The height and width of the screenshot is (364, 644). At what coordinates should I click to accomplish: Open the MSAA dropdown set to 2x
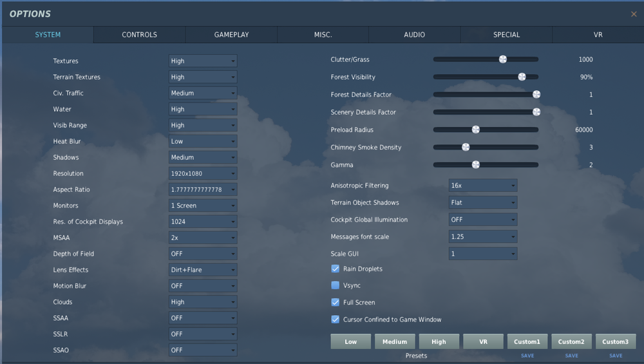pyautogui.click(x=203, y=238)
